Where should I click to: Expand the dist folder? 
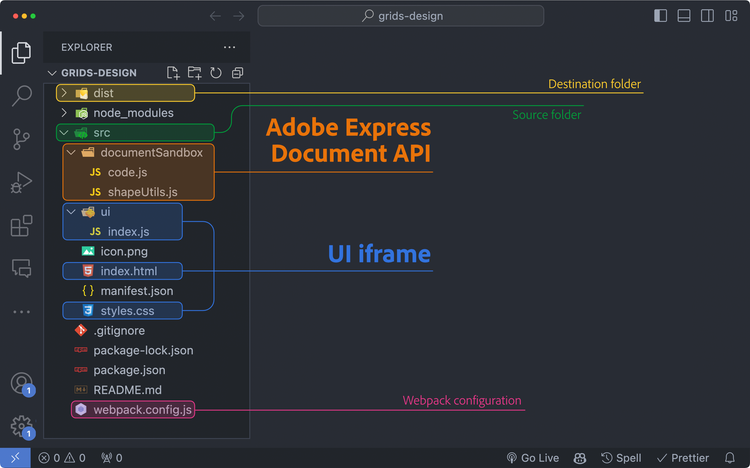click(64, 93)
